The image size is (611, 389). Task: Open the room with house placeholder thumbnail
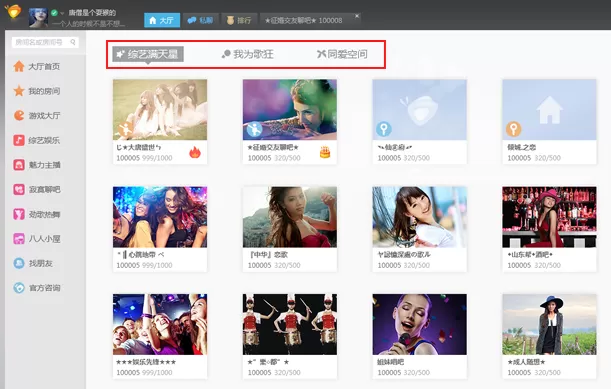[x=549, y=110]
